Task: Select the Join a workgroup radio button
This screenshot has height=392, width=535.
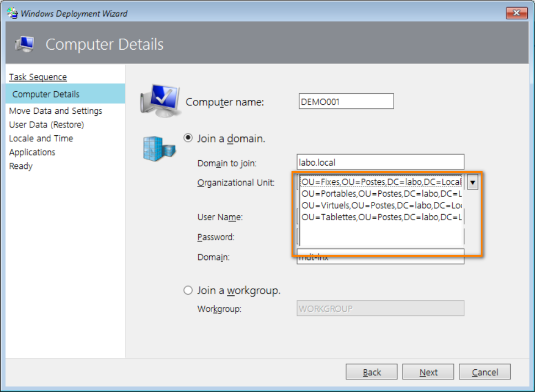Action: point(188,290)
